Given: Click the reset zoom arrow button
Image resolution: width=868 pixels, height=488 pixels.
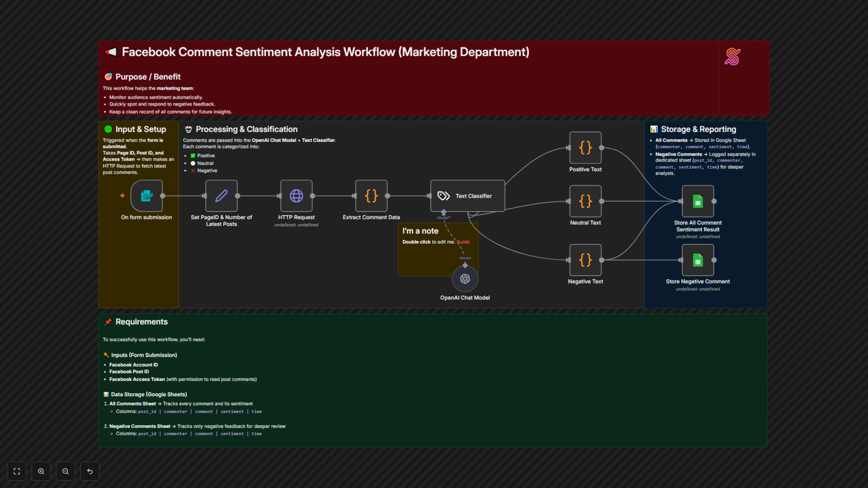Looking at the screenshot, I should coord(90,471).
